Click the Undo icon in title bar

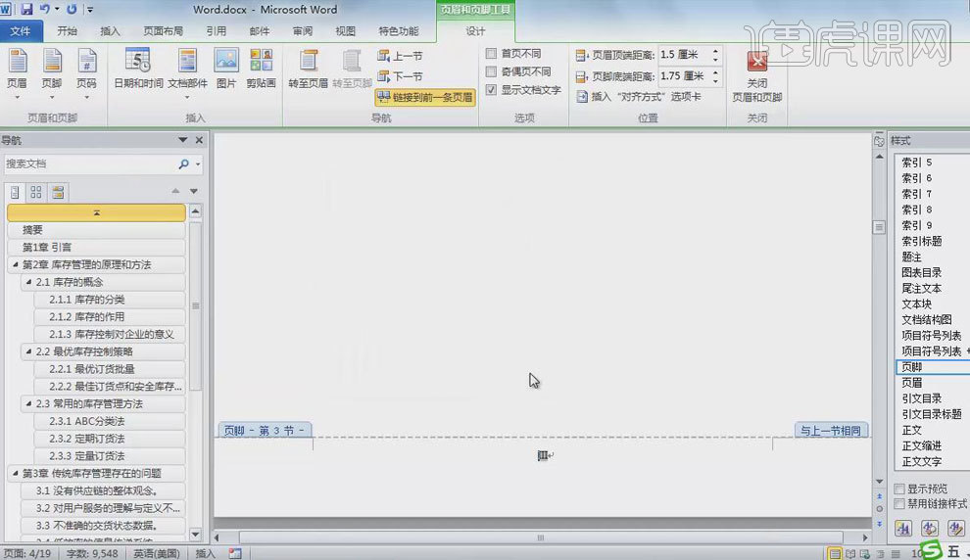click(x=44, y=9)
